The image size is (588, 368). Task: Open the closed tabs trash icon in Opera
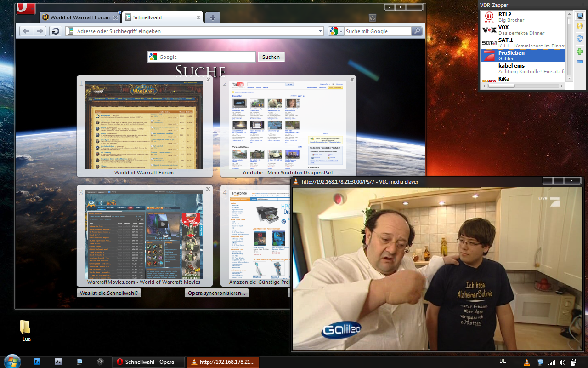(373, 18)
